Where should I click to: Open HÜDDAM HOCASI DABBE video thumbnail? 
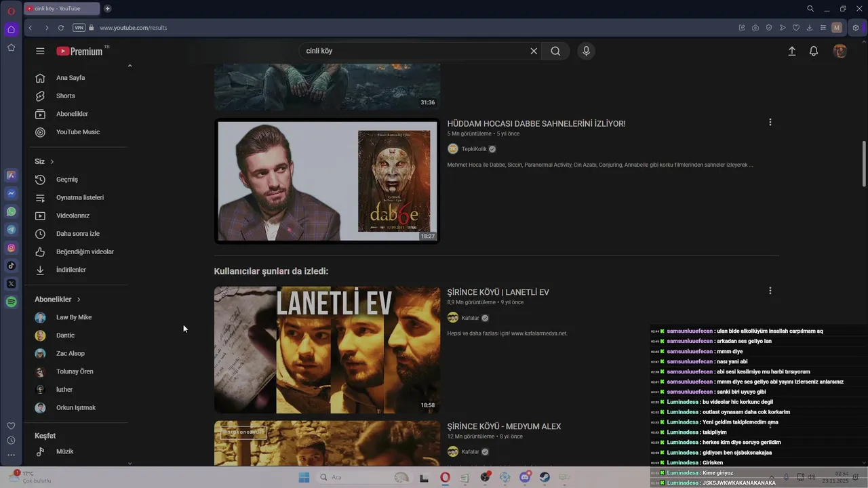[x=327, y=181]
